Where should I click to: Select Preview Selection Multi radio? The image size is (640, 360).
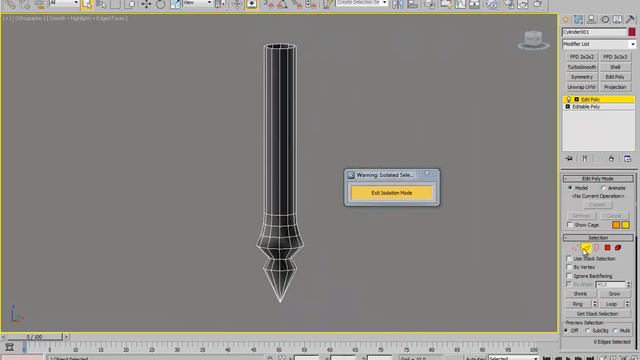tap(615, 331)
